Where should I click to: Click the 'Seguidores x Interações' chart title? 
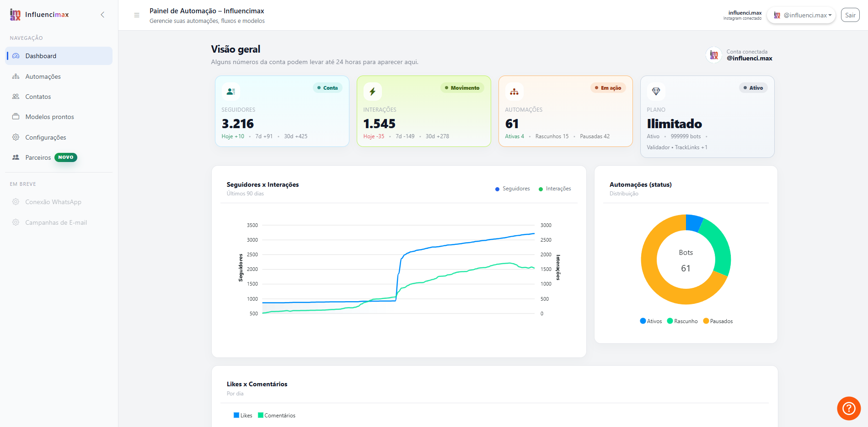263,184
